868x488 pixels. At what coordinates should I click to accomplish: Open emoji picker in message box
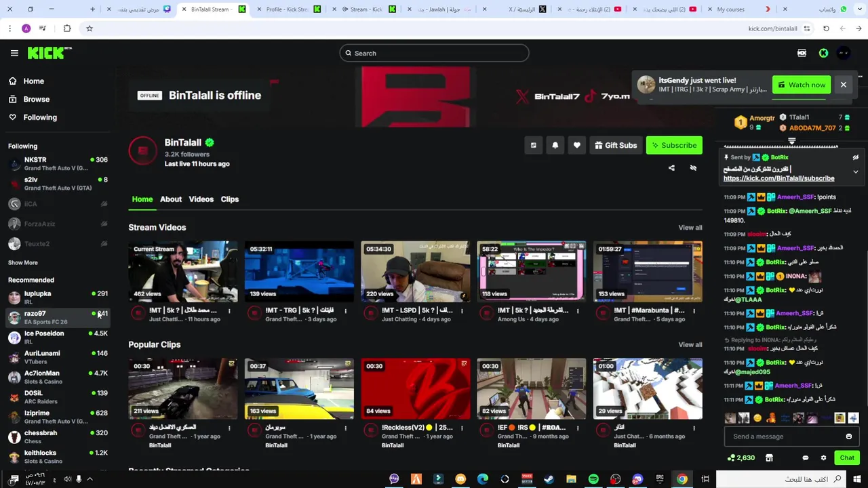pyautogui.click(x=848, y=436)
